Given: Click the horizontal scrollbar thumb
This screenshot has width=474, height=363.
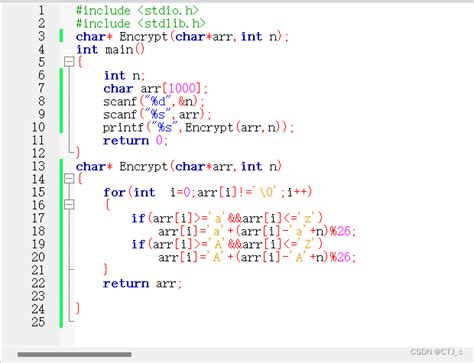Looking at the screenshot, I should tap(74, 354).
